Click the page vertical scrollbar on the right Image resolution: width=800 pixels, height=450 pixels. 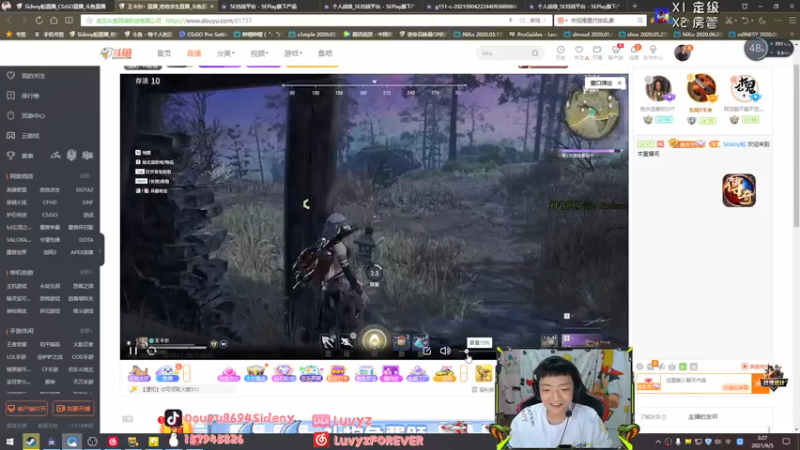click(x=796, y=146)
